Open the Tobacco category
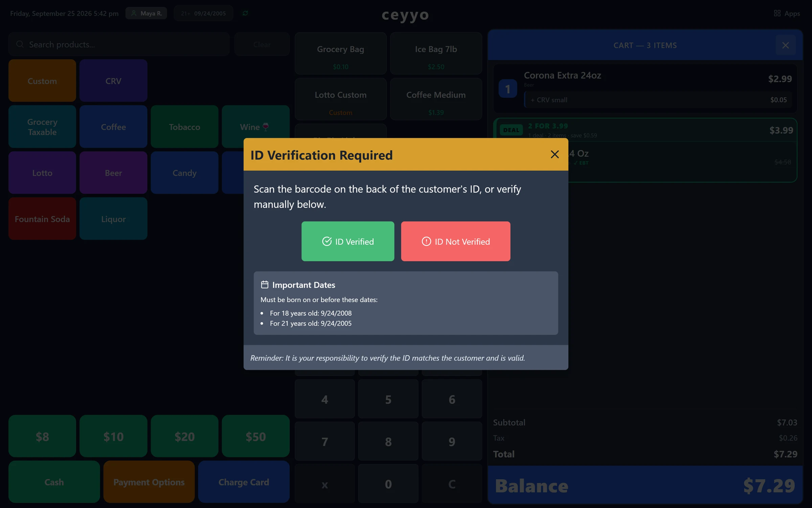Image resolution: width=812 pixels, height=508 pixels. point(184,127)
